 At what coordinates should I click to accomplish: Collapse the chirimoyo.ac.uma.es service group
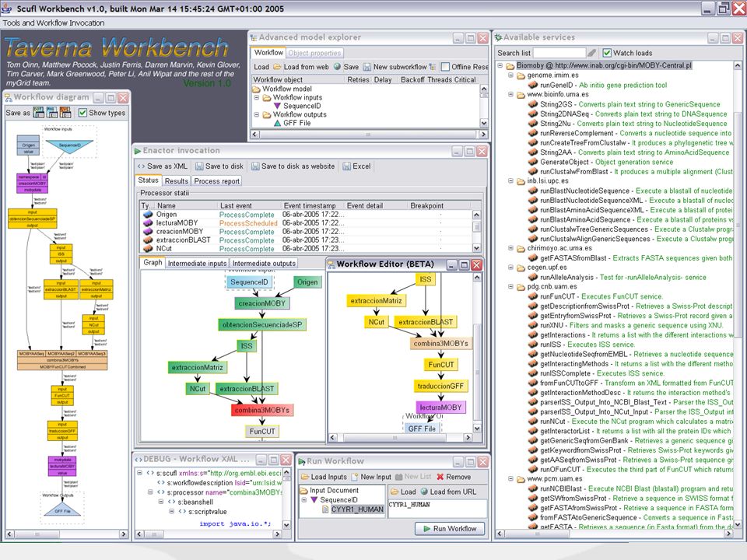[x=510, y=248]
